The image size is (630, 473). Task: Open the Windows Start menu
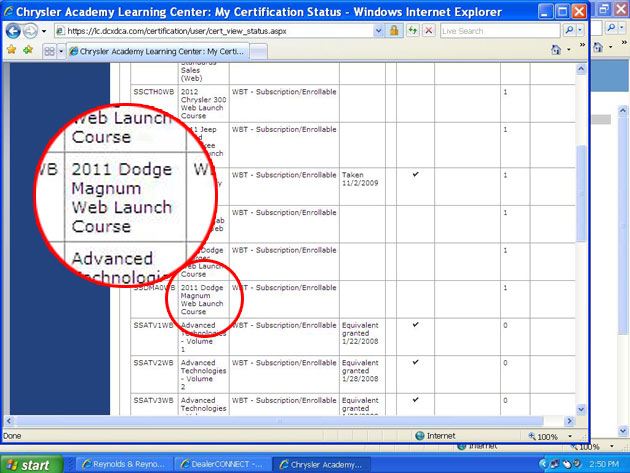pyautogui.click(x=31, y=465)
